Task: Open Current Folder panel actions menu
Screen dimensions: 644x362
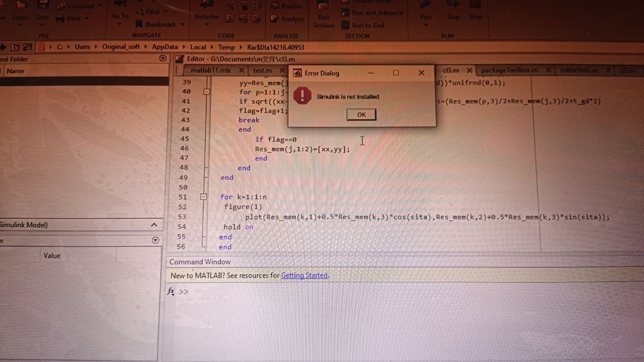Action: tap(163, 59)
